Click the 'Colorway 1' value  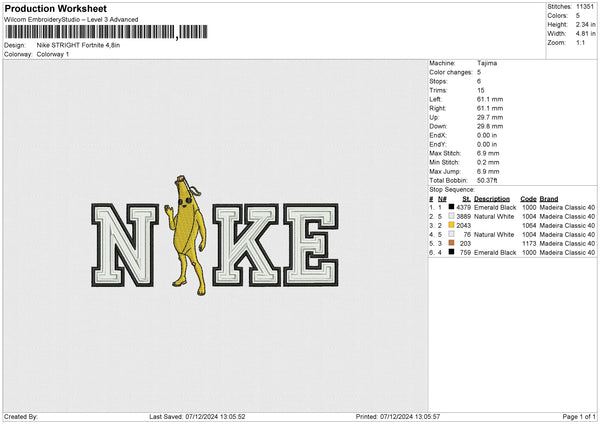pos(53,54)
